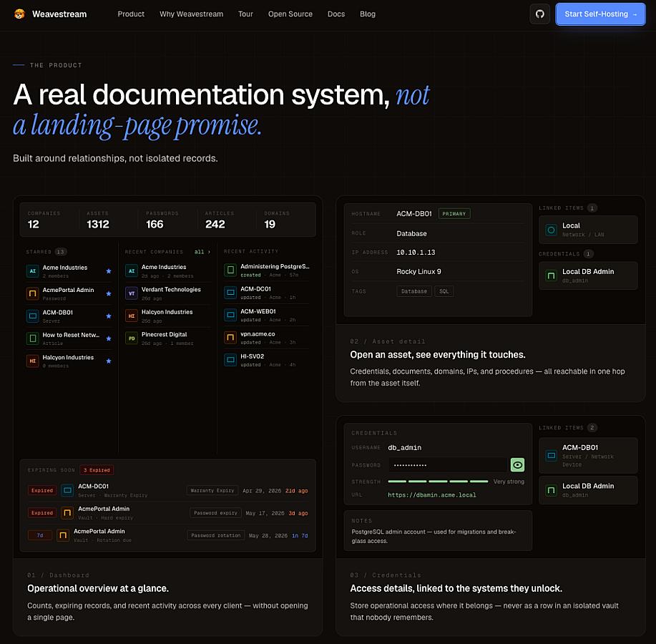
Task: Click the server icon for starred ACM-DB01
Action: pos(33,316)
